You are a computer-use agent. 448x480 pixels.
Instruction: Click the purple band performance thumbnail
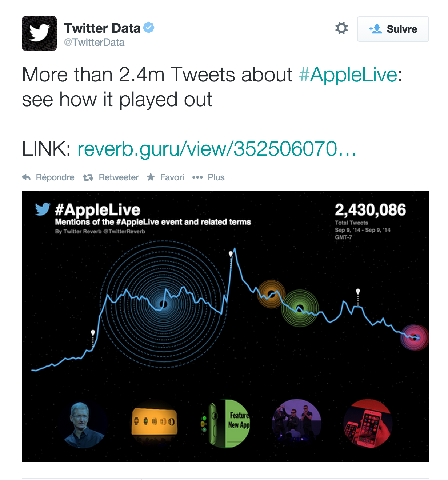(x=297, y=423)
